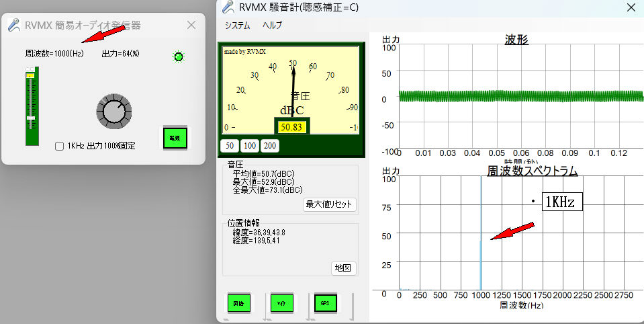This screenshot has height=324, width=644.
Task: Enable the 1KHz 出力100%固定 checkbox
Action: [x=59, y=146]
